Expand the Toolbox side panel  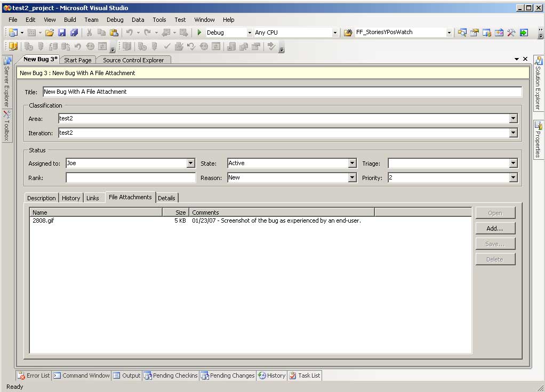click(x=7, y=126)
